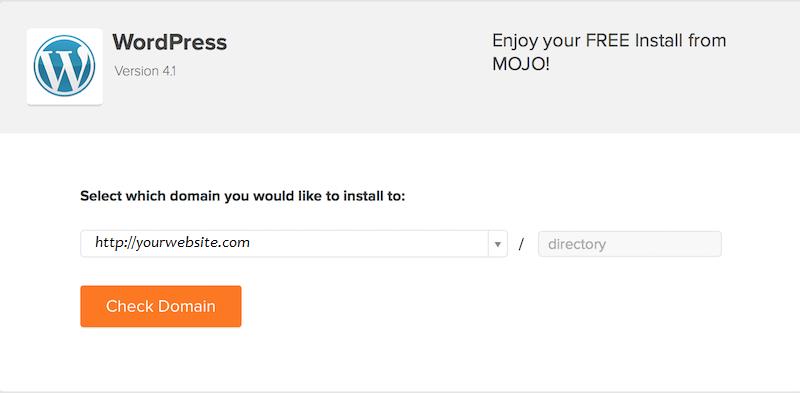
Task: Click the white W letter inside logo
Action: tap(64, 67)
